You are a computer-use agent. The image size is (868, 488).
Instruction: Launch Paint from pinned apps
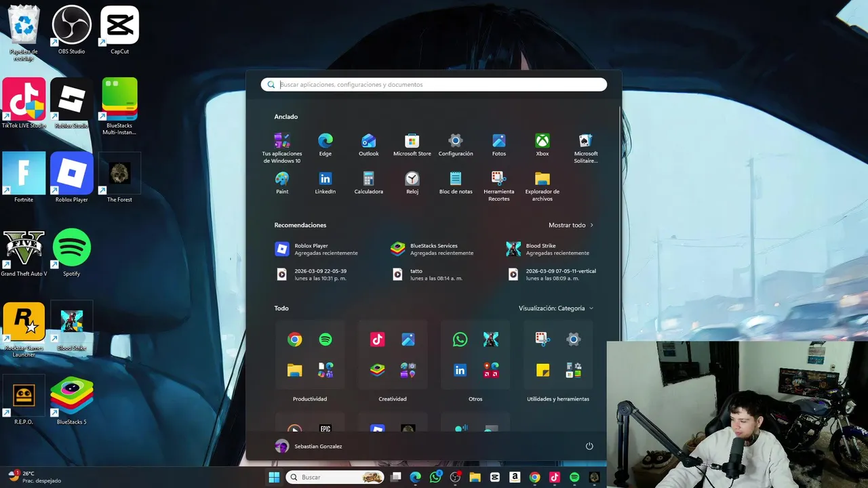(282, 183)
